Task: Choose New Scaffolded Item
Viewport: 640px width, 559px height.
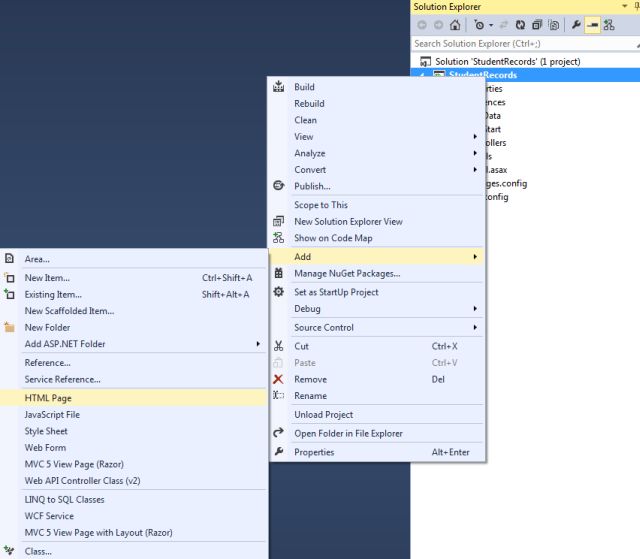Action: [x=69, y=311]
